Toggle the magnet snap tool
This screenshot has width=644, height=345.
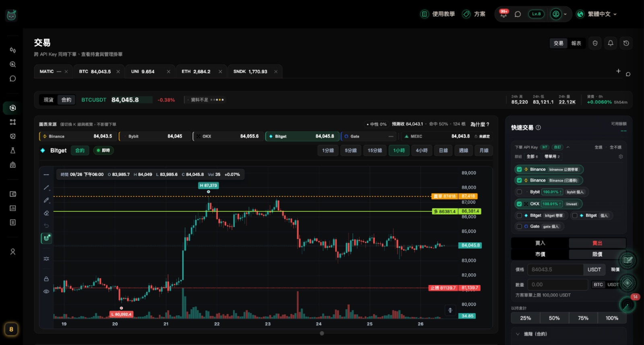[46, 238]
